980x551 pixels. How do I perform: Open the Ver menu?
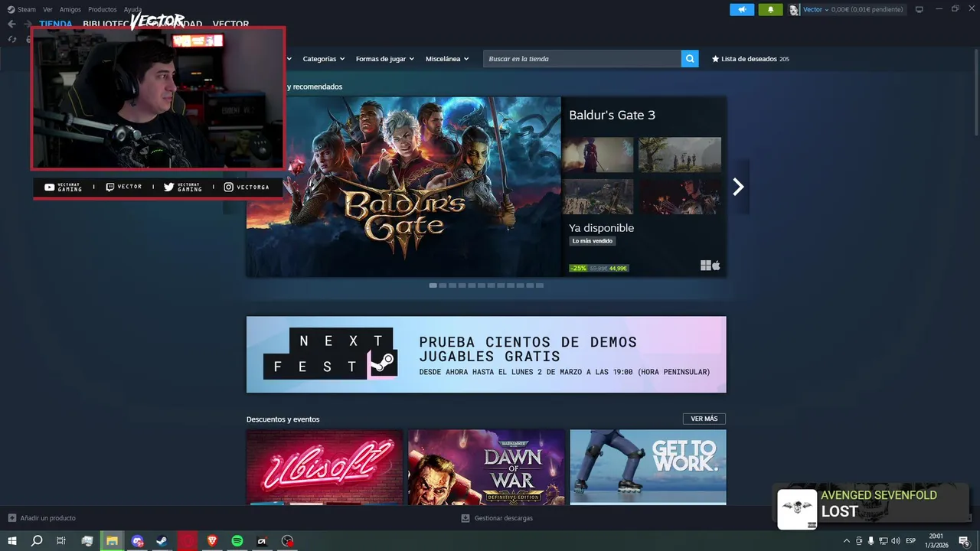pyautogui.click(x=47, y=9)
